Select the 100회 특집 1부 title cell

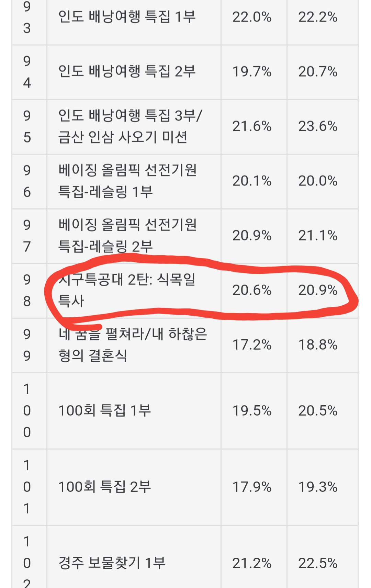coord(105,410)
